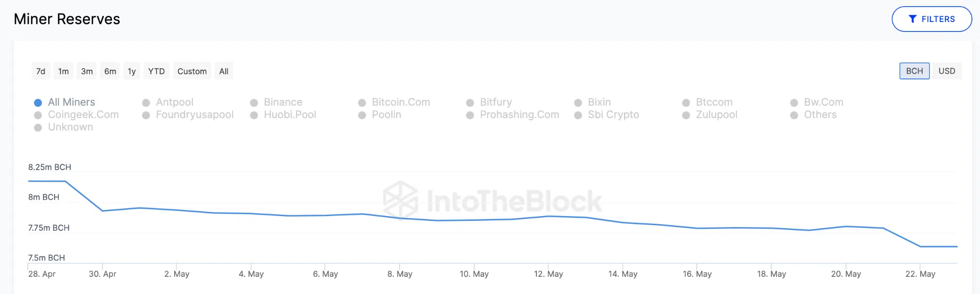Show the Binance series legend dot

coord(254,103)
